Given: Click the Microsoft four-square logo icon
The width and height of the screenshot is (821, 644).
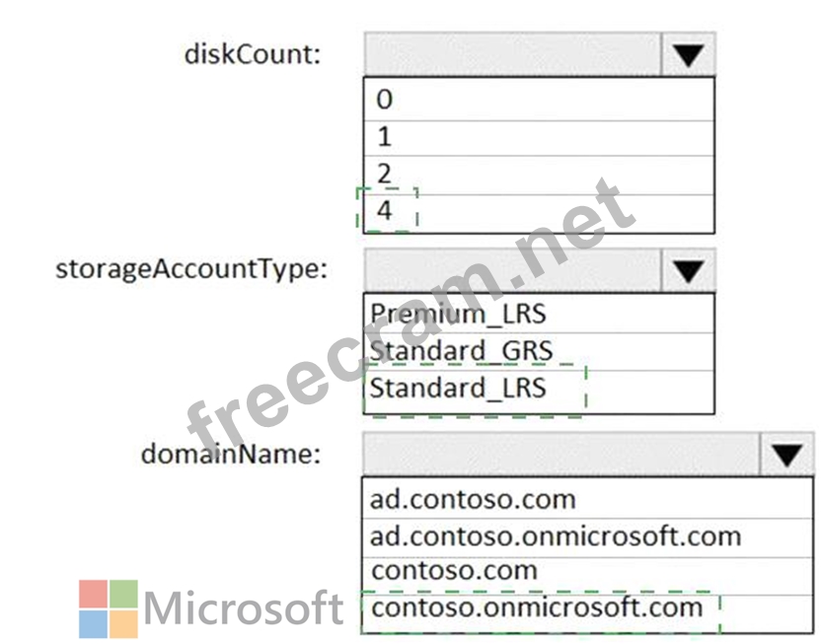Looking at the screenshot, I should tap(109, 608).
